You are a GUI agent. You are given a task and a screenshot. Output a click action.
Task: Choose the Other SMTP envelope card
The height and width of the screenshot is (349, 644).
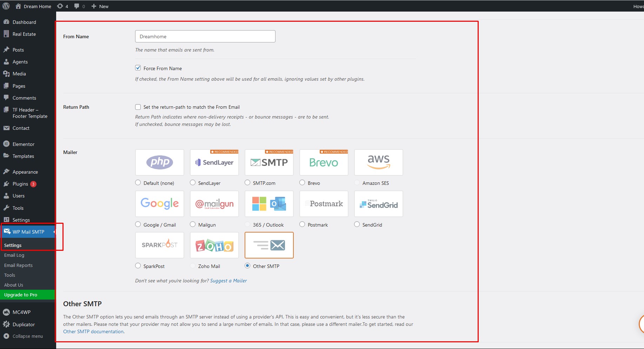click(x=269, y=245)
